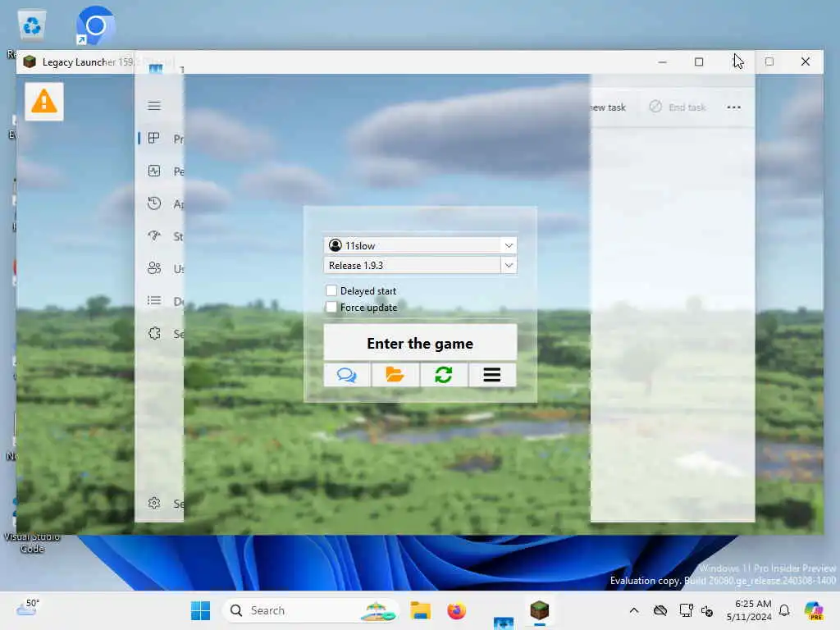Click the display network tray icon

(686, 610)
